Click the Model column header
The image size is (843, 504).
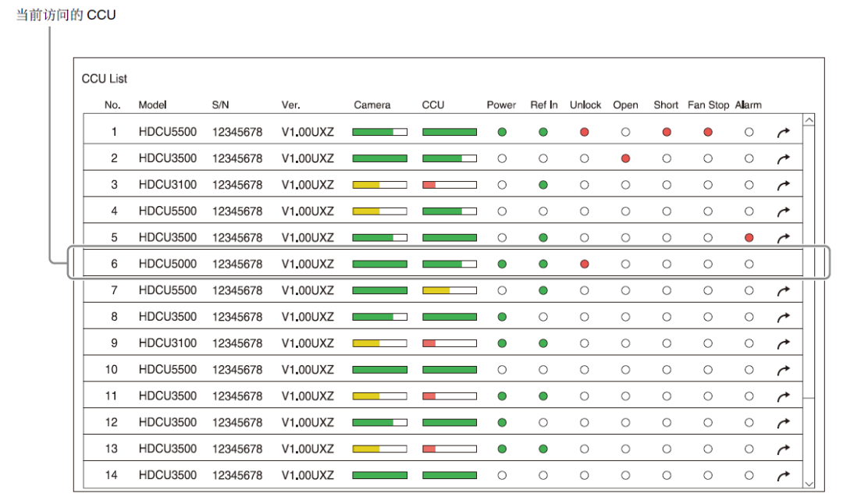click(x=153, y=105)
